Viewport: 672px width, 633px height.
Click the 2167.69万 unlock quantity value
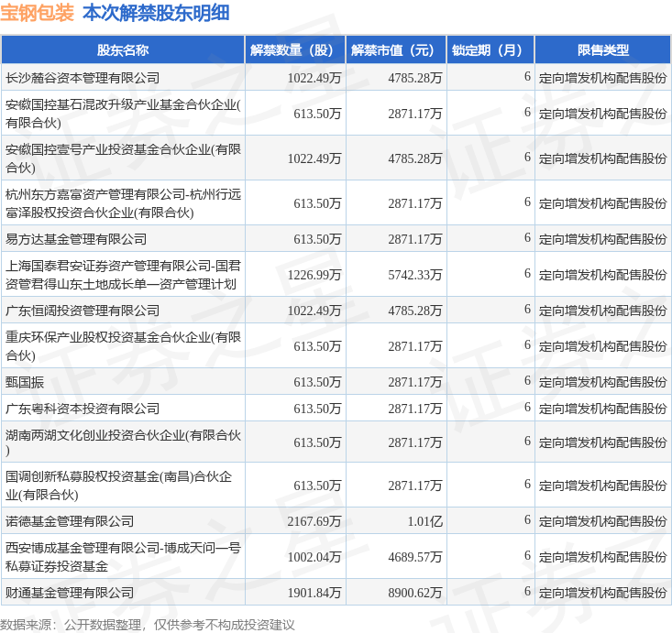tap(314, 521)
